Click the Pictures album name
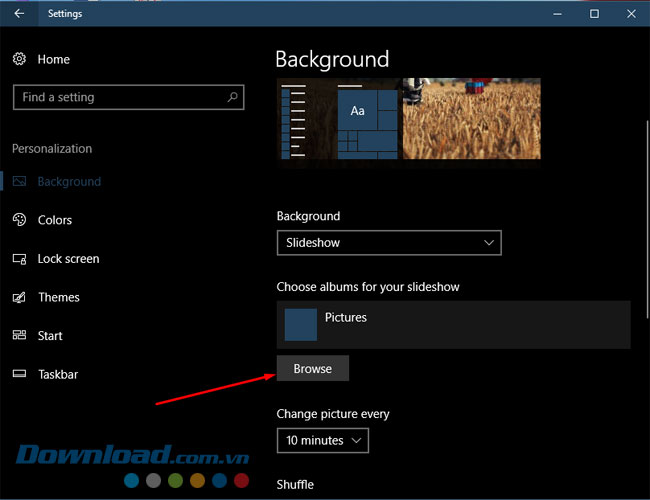This screenshot has width=650, height=500. (x=346, y=318)
